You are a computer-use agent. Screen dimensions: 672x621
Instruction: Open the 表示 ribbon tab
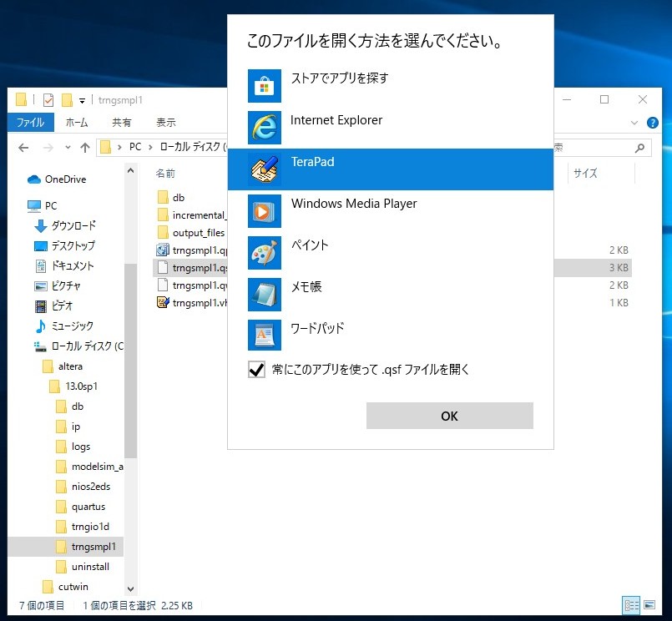(166, 123)
